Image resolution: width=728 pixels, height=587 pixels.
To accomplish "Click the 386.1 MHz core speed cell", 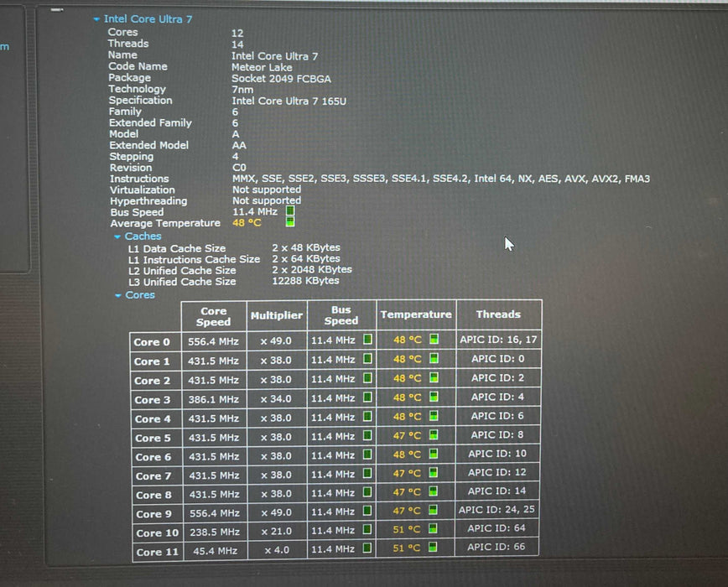I will click(x=214, y=399).
